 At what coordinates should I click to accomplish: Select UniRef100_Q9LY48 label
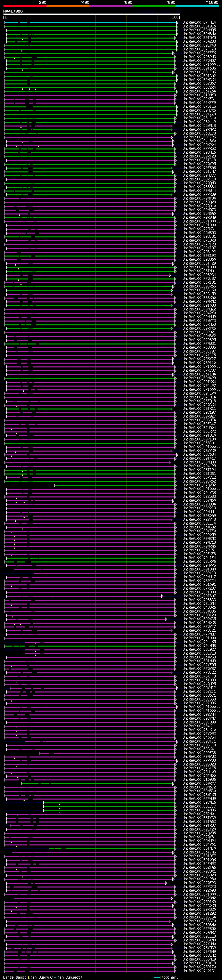(x=199, y=45)
